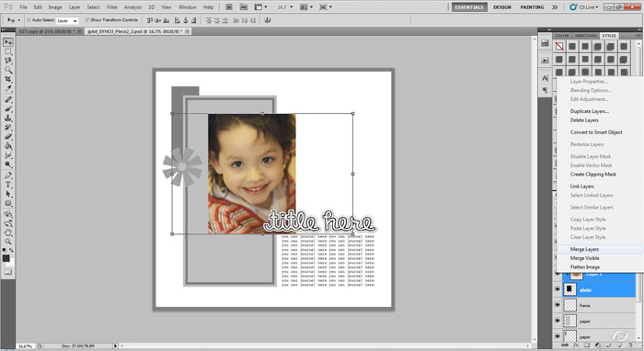Select the Brush tool
The width and height of the screenshot is (644, 351).
(7, 108)
